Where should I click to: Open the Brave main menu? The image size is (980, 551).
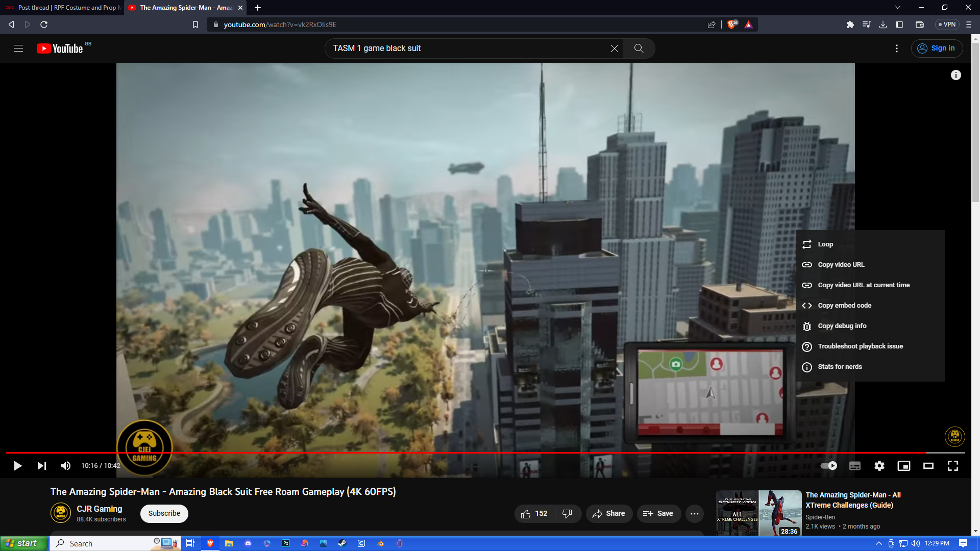[969, 24]
